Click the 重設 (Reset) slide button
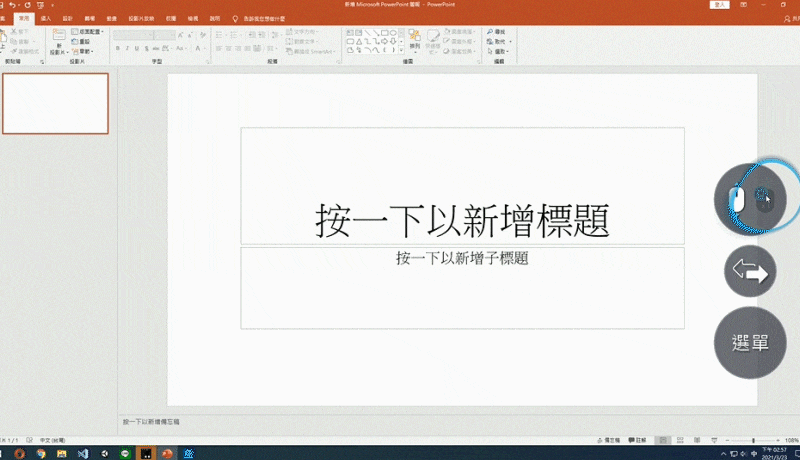Image resolution: width=800 pixels, height=460 pixels. coord(81,41)
